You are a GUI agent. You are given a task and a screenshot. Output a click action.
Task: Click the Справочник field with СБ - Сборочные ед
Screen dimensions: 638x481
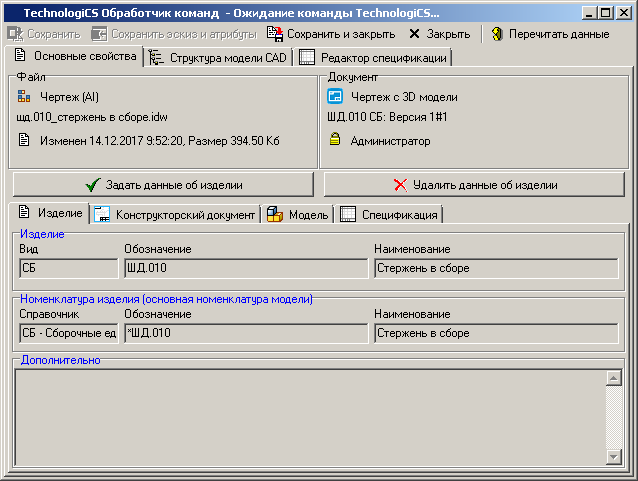click(x=68, y=333)
